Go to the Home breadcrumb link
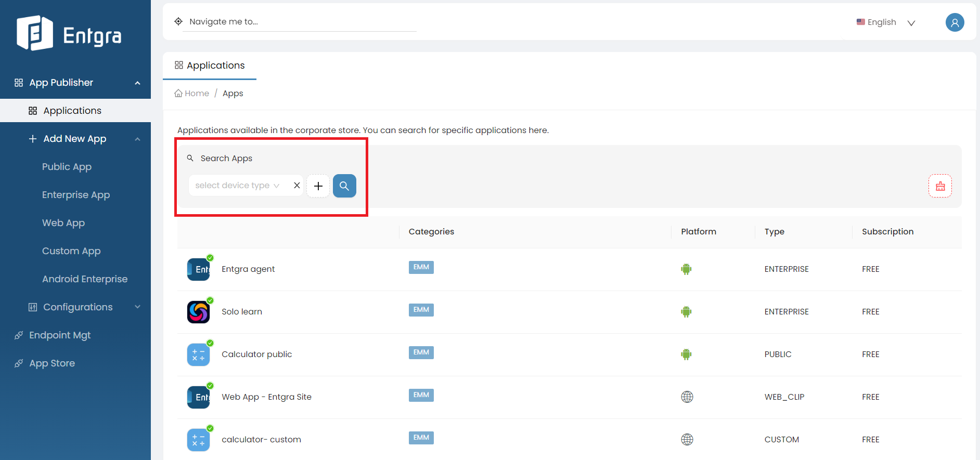The height and width of the screenshot is (460, 980). click(197, 93)
